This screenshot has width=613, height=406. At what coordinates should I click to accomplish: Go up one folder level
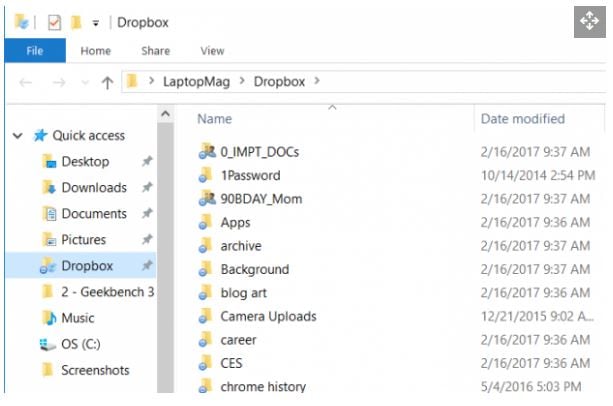[x=107, y=82]
